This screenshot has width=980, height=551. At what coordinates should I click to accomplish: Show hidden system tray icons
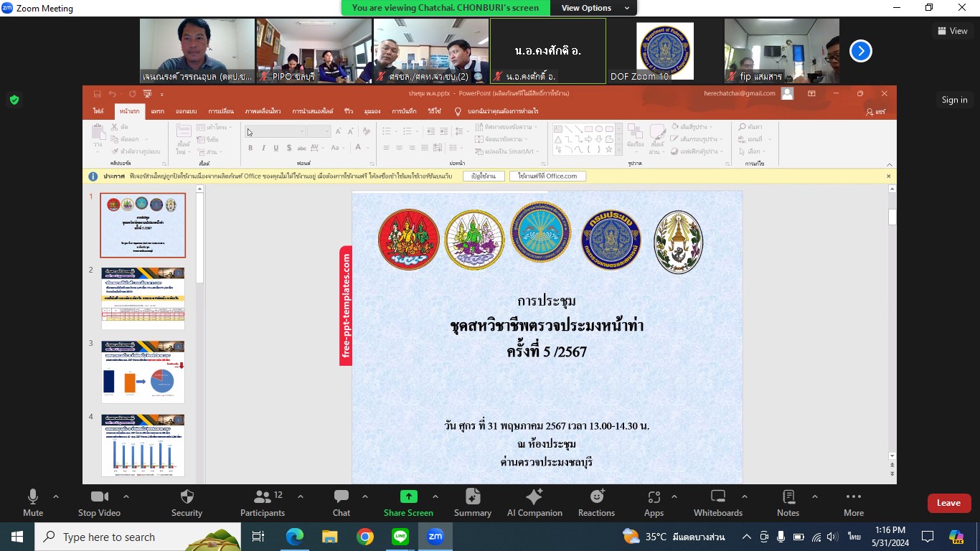(x=746, y=537)
